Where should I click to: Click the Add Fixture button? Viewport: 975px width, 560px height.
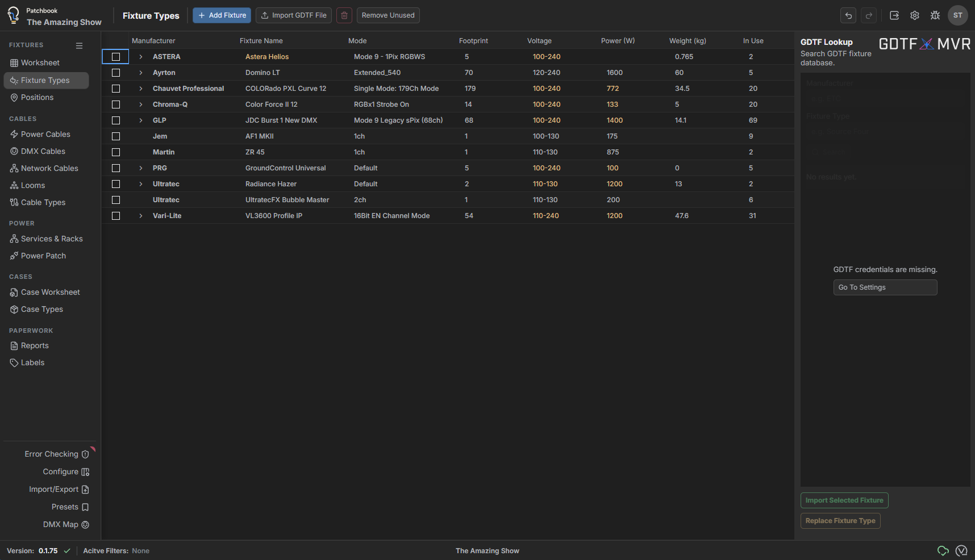pos(222,15)
